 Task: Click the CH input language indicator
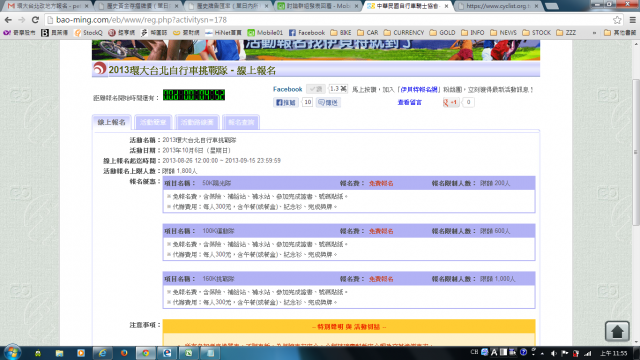474,352
